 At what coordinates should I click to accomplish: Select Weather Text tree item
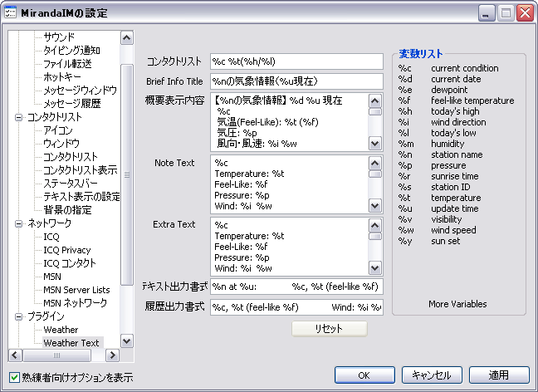pos(71,343)
